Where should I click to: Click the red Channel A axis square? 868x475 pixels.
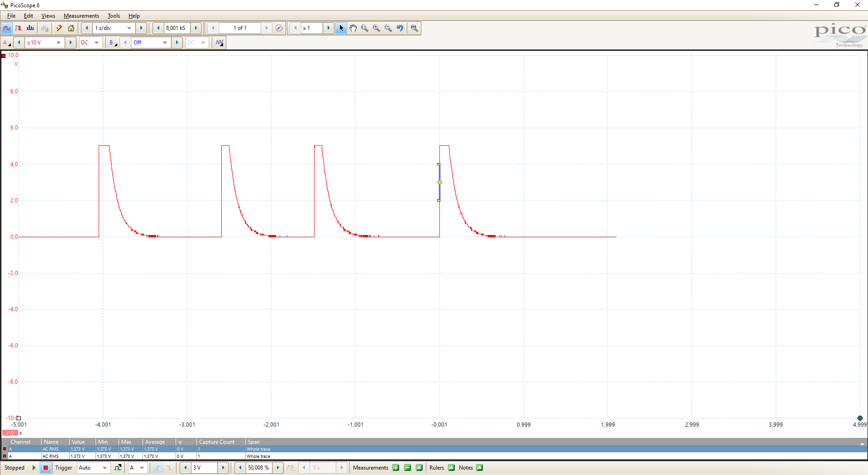coord(4,56)
